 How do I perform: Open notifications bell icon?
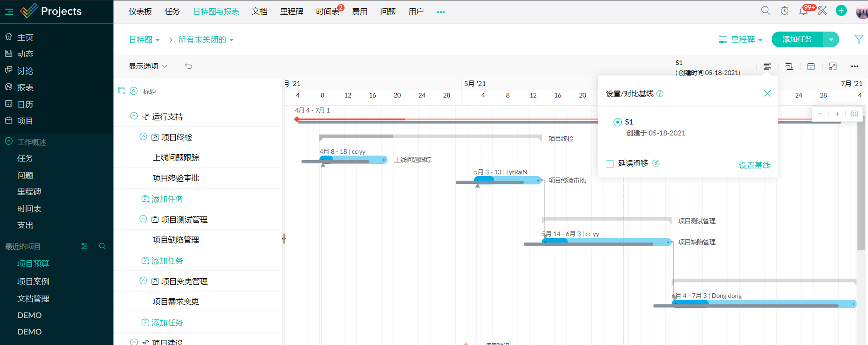[803, 11]
